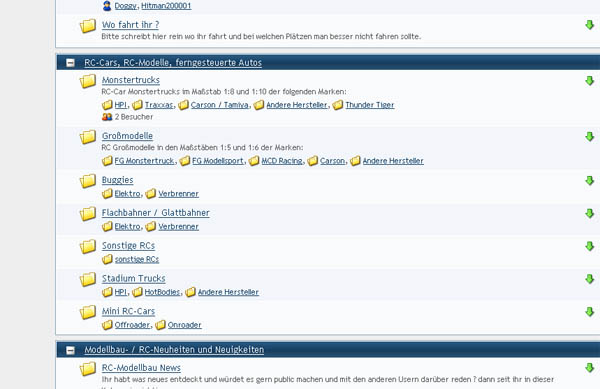The image size is (600, 389).
Task: Open the Mini RC-Cars forum
Action: click(x=128, y=311)
